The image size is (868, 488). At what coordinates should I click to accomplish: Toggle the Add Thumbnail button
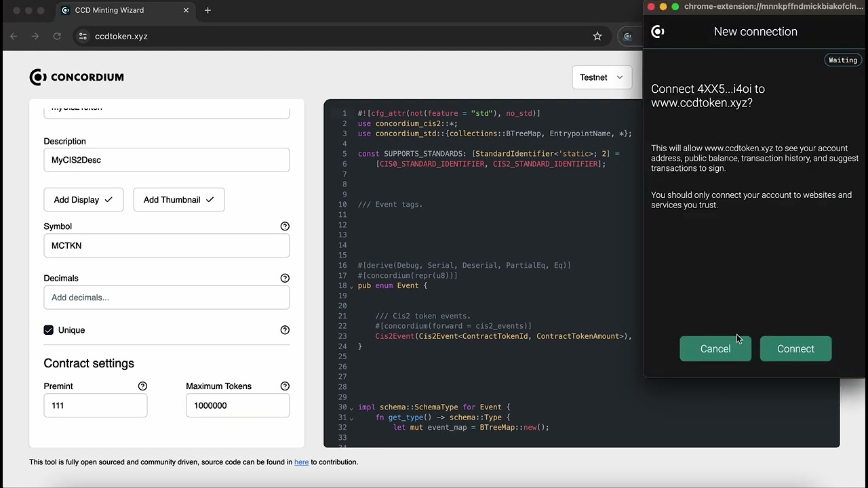(178, 200)
